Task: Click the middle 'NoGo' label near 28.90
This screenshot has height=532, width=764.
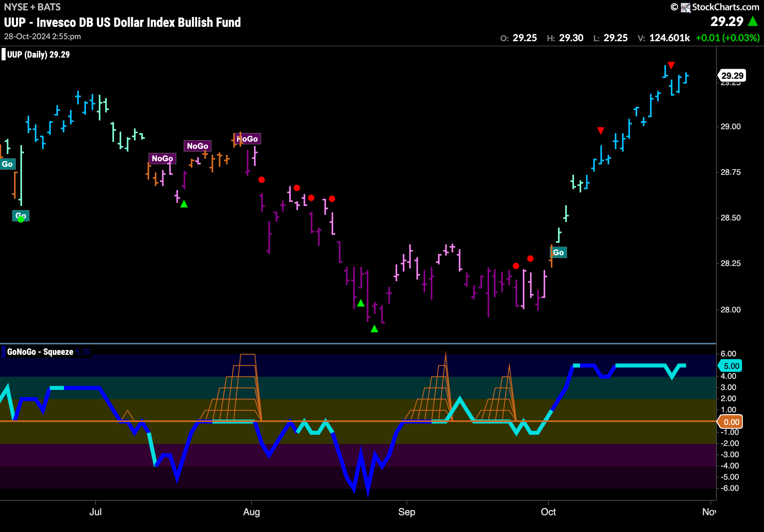Action: [x=197, y=146]
